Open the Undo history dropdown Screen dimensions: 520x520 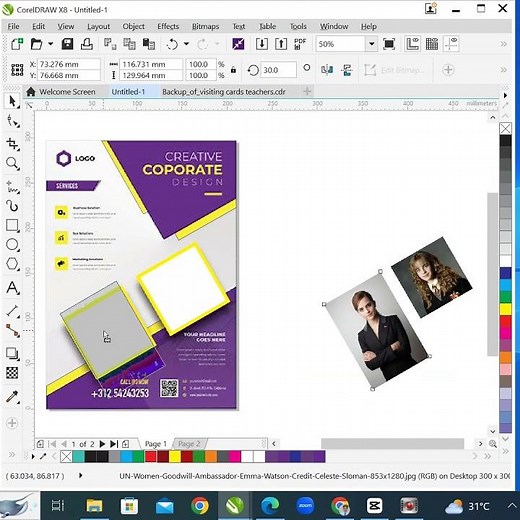pyautogui.click(x=186, y=44)
